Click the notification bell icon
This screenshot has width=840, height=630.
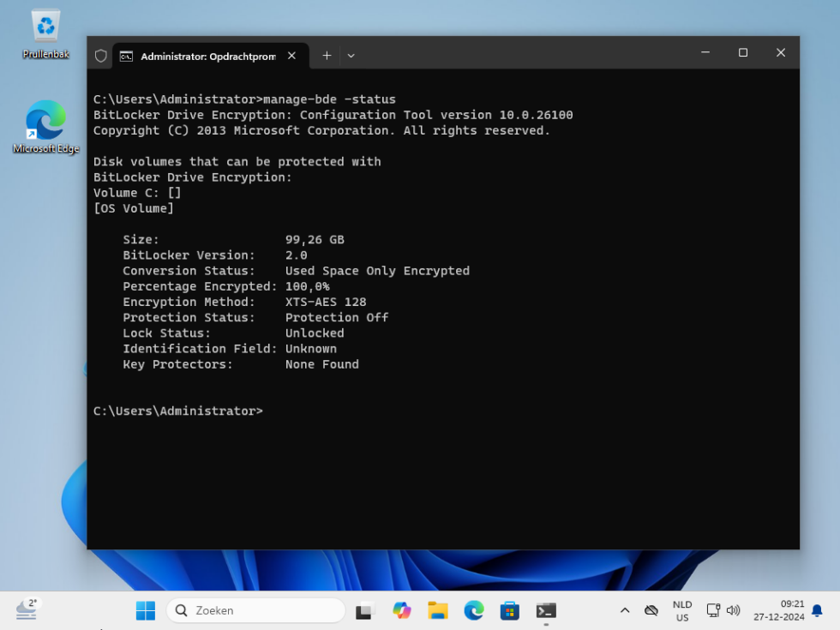(817, 610)
